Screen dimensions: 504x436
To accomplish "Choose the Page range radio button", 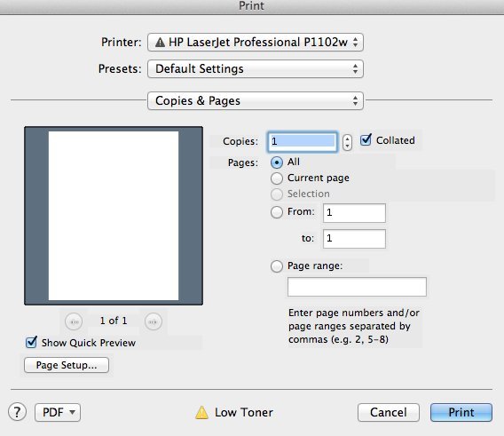I will click(x=277, y=266).
